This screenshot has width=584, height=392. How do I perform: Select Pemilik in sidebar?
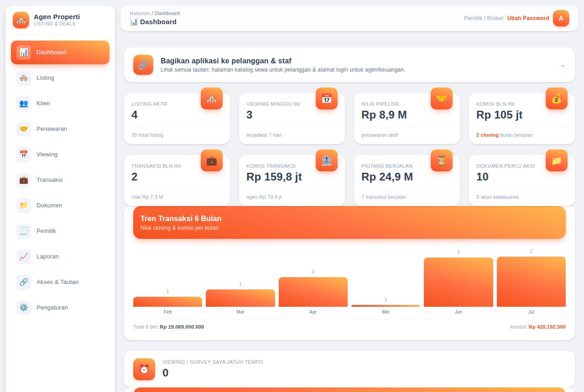60,231
